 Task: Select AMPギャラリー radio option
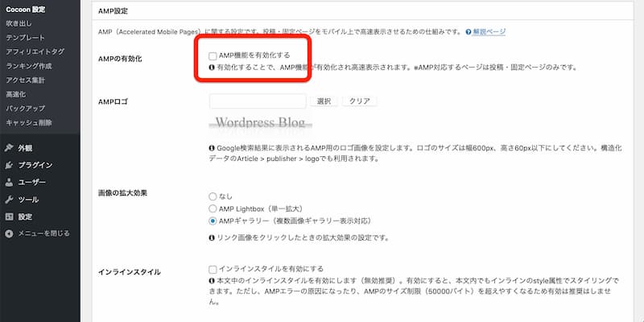(213, 221)
